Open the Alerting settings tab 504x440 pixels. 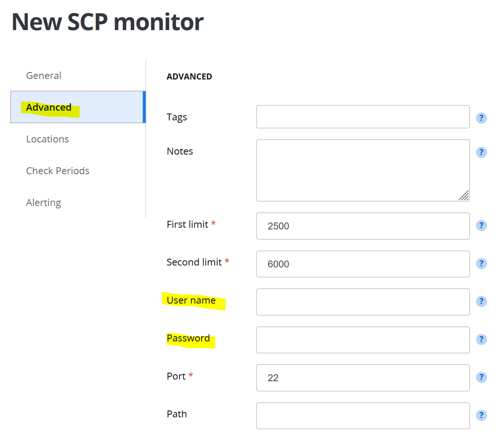(44, 203)
